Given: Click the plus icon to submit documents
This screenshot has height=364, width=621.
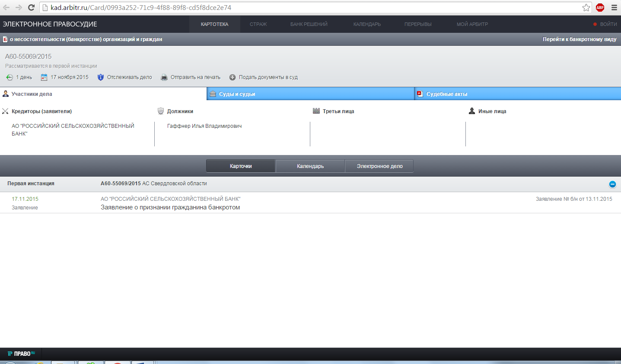Looking at the screenshot, I should [232, 77].
